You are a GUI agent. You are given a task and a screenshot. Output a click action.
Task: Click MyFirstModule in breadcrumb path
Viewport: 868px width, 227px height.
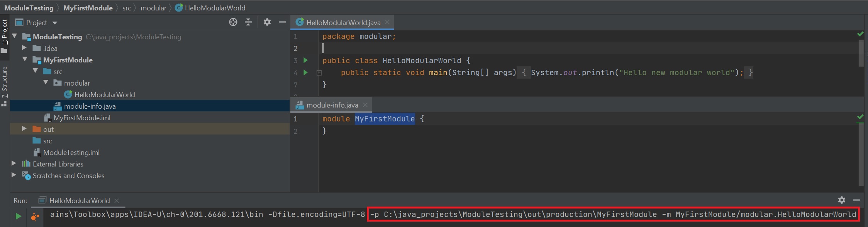tap(88, 8)
